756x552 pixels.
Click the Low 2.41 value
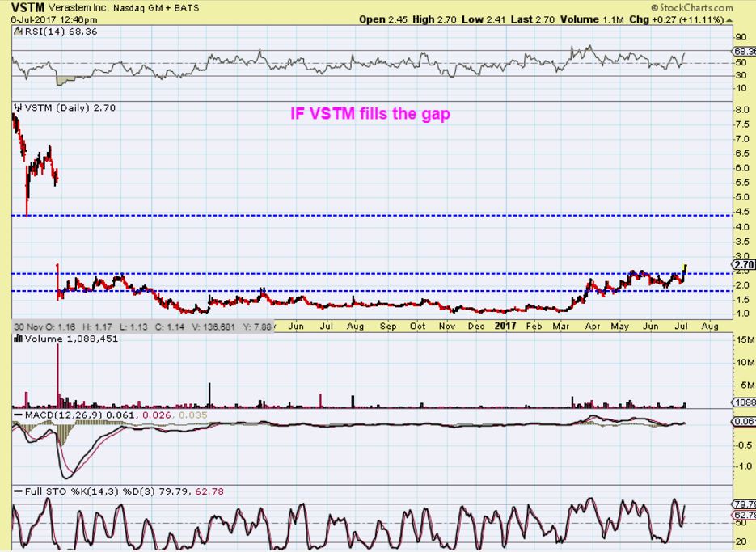click(484, 19)
